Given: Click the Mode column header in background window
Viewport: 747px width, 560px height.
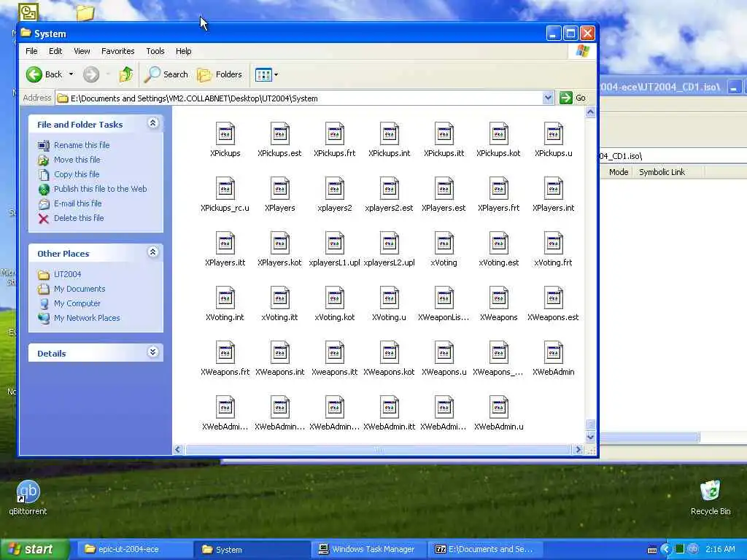Looking at the screenshot, I should coord(619,172).
